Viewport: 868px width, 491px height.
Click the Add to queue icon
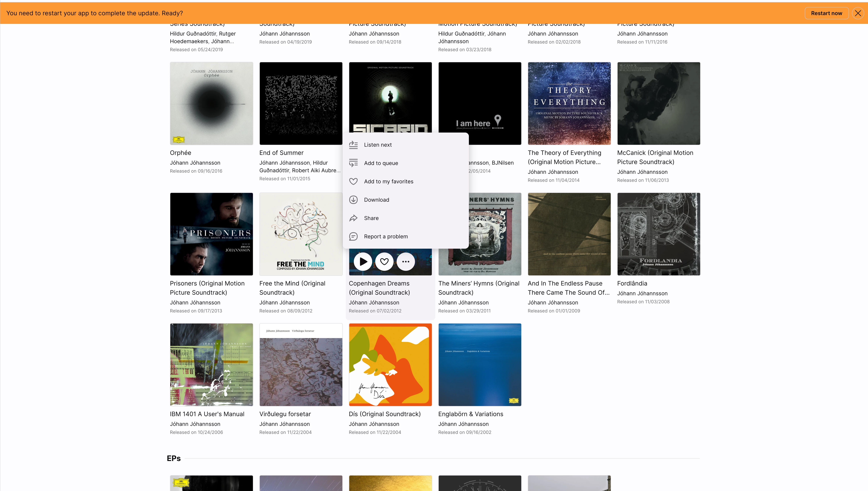(353, 163)
